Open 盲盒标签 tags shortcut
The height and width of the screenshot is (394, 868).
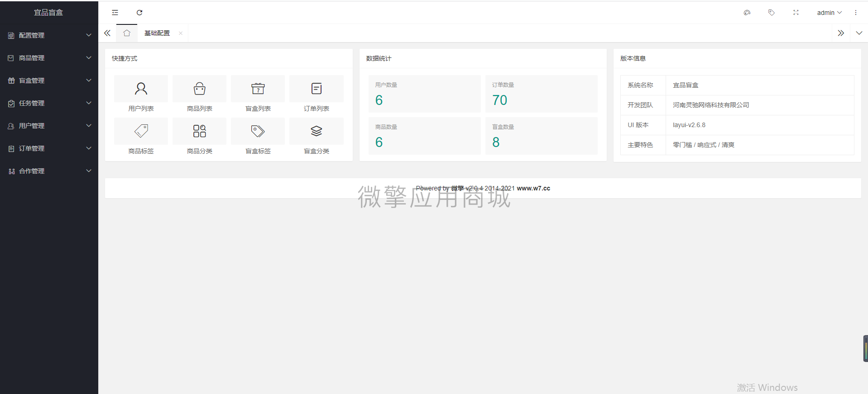pyautogui.click(x=258, y=131)
